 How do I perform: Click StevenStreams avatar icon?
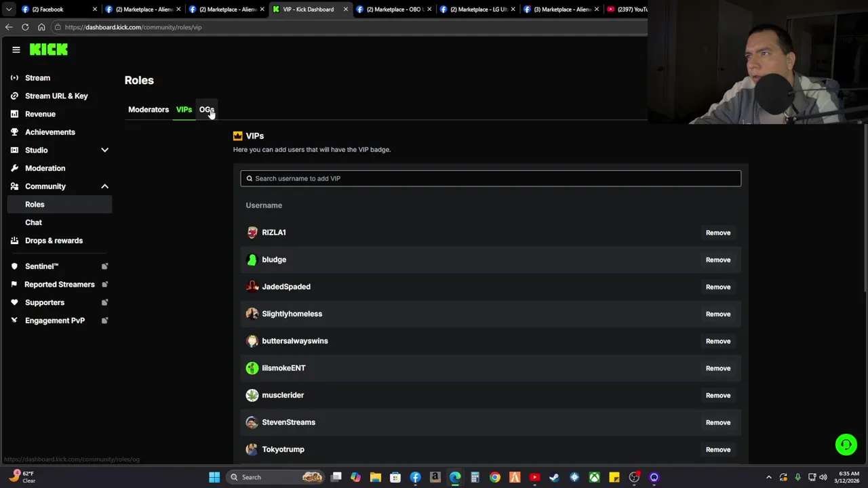[x=252, y=422]
